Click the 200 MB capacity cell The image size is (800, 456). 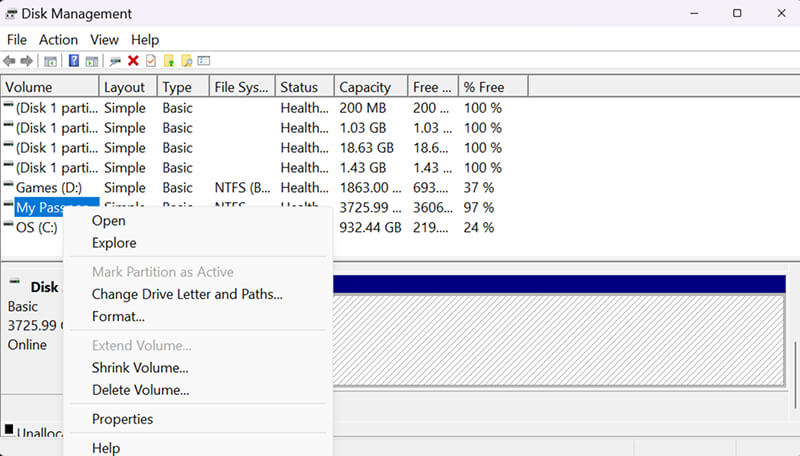point(363,108)
